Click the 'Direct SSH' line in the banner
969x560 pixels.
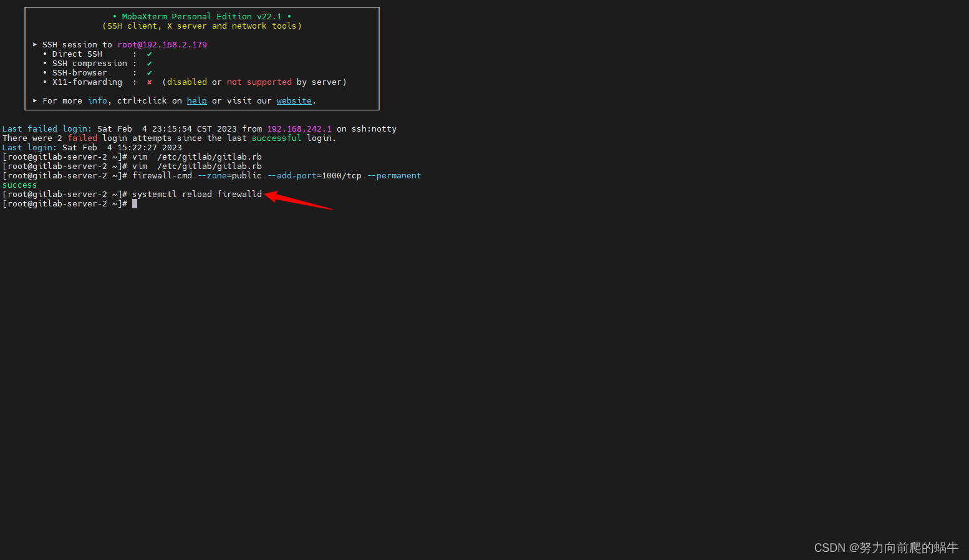tap(77, 54)
